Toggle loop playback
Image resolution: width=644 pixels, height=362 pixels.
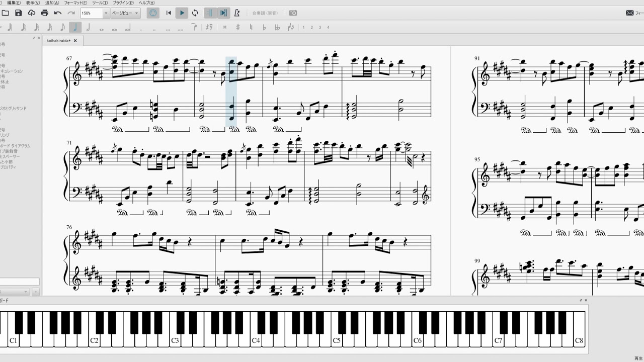click(195, 13)
